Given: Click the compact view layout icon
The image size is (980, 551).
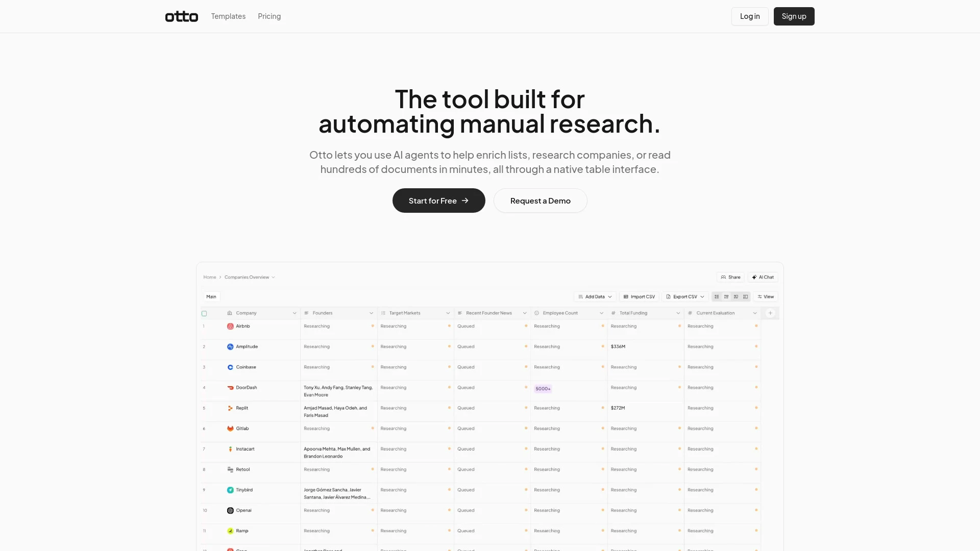Looking at the screenshot, I should click(718, 297).
